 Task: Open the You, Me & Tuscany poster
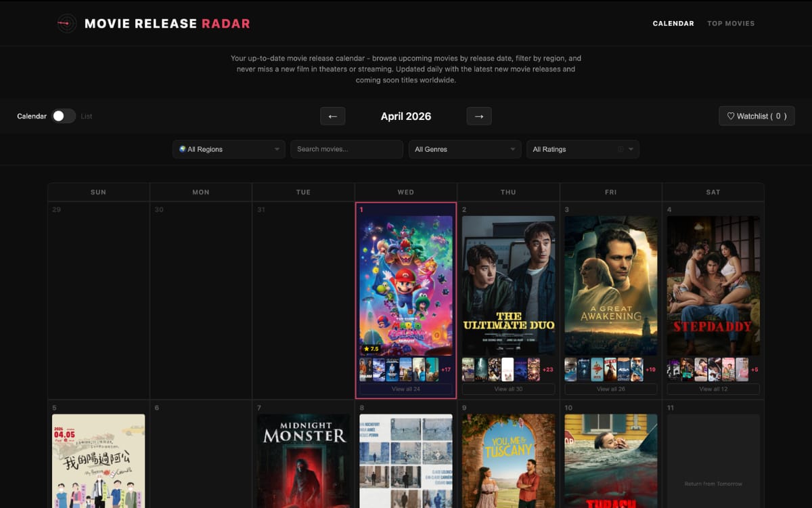tap(508, 461)
